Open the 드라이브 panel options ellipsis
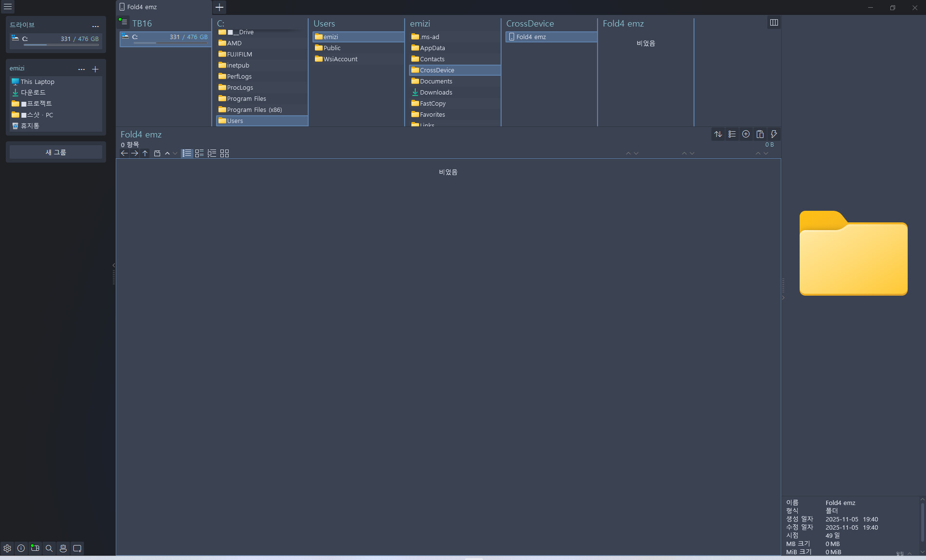The image size is (926, 560). (95, 26)
